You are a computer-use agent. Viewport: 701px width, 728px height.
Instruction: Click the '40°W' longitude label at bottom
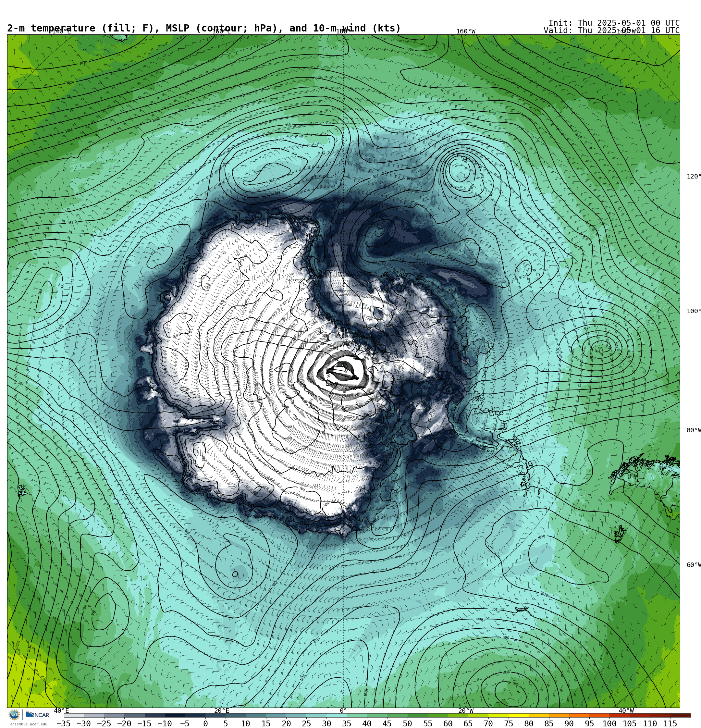(626, 710)
